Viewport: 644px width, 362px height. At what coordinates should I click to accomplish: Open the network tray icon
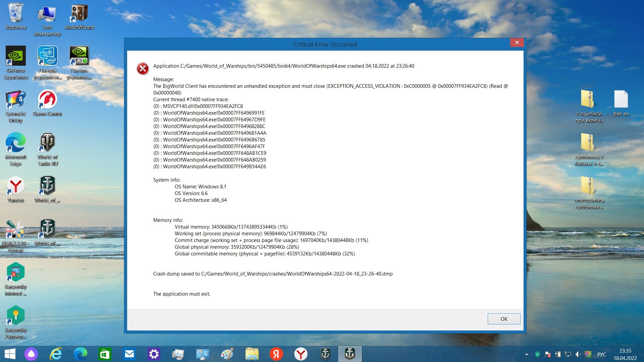click(568, 354)
